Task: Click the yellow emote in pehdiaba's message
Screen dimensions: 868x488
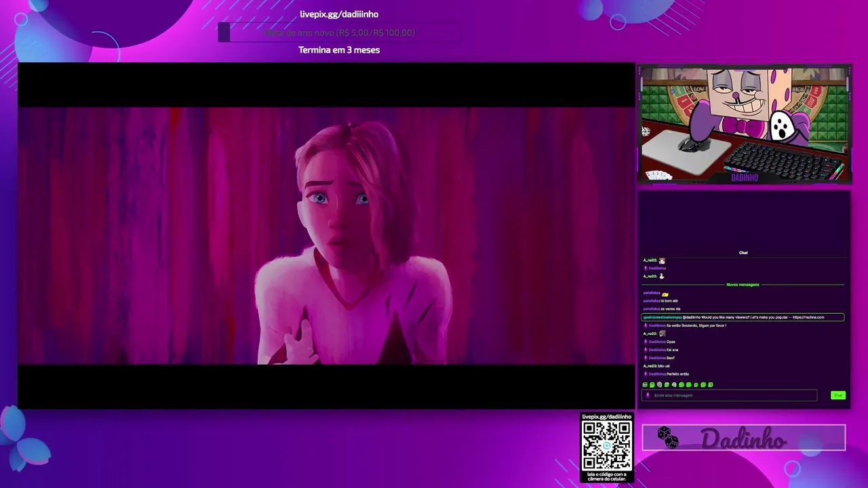Action: (x=665, y=293)
